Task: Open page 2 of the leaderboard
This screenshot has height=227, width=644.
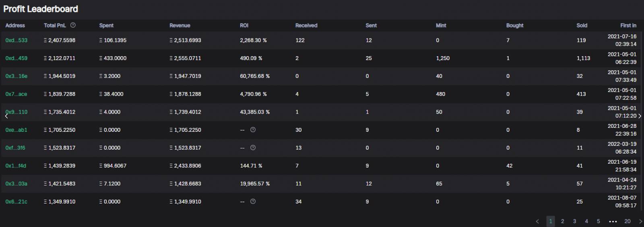Action: (562, 221)
